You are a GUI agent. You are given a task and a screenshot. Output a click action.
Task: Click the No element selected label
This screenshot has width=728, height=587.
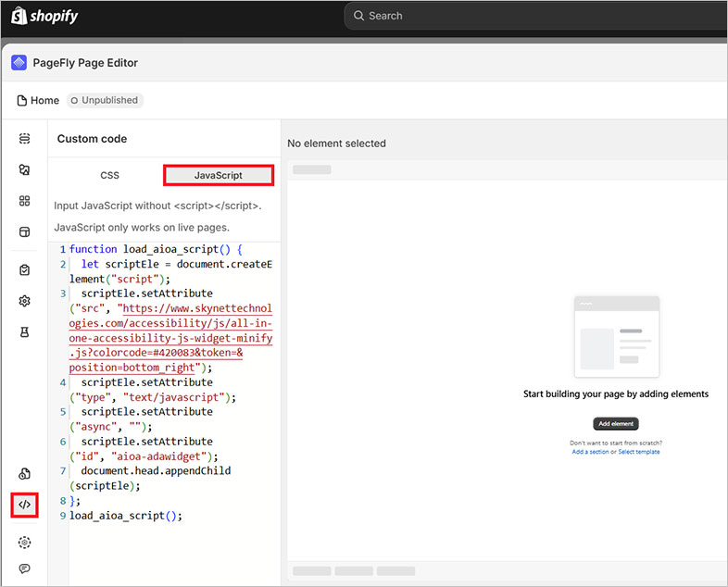click(x=336, y=144)
